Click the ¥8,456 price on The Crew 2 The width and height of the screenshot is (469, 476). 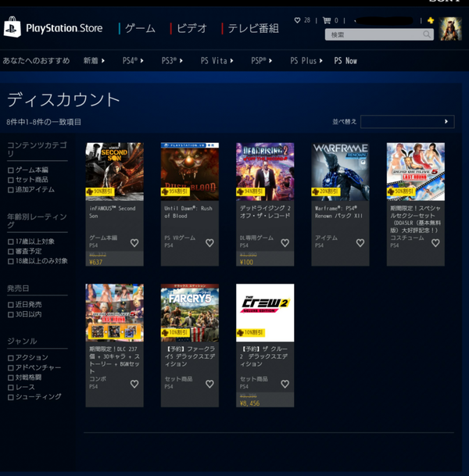click(x=249, y=403)
